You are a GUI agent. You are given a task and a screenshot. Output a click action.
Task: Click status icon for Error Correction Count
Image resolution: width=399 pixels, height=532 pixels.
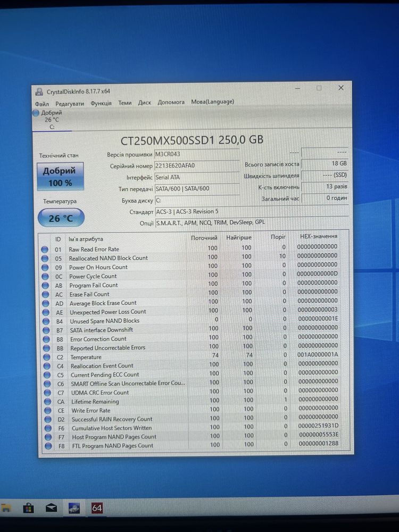coord(46,339)
